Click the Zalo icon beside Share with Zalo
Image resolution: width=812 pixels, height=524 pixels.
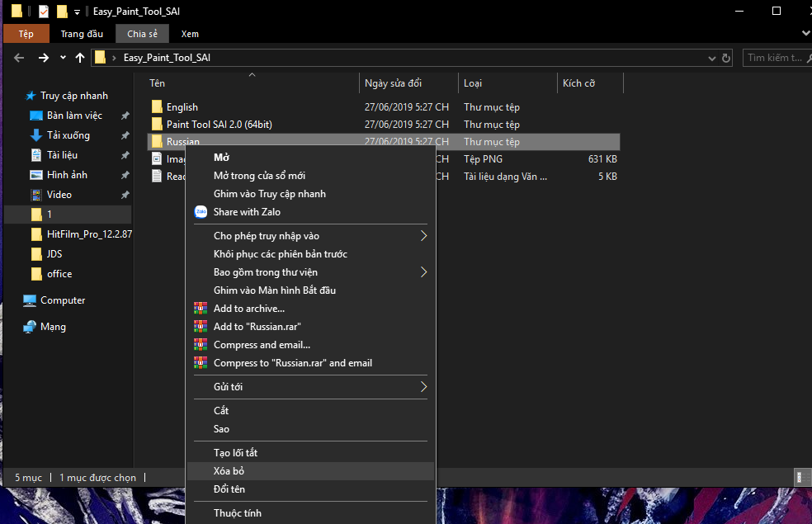tap(201, 212)
